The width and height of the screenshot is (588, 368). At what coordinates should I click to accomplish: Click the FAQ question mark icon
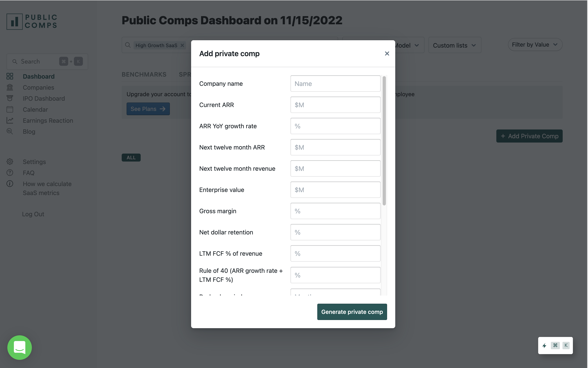[10, 173]
